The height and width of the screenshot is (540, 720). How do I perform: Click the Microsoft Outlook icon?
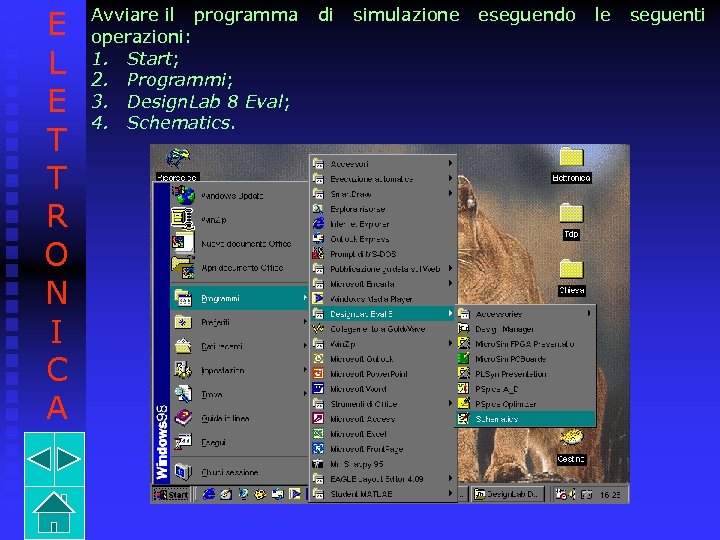(318, 359)
